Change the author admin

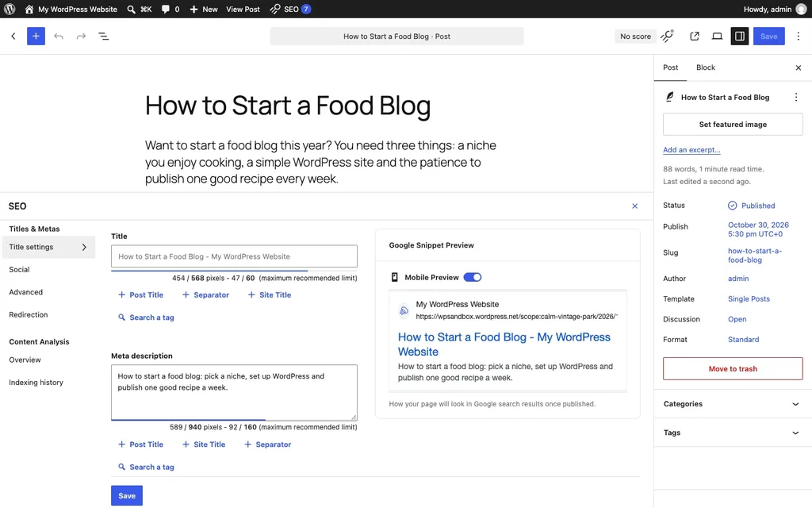click(738, 279)
